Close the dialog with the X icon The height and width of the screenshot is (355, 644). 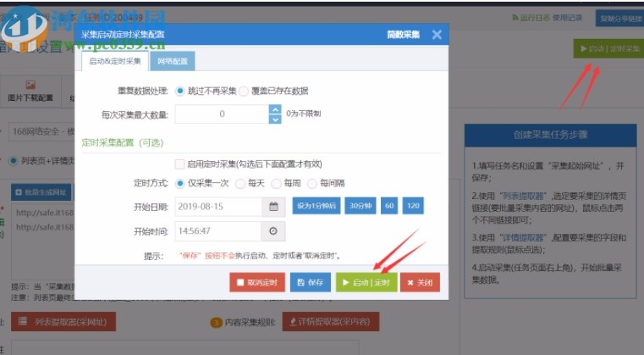tap(437, 35)
